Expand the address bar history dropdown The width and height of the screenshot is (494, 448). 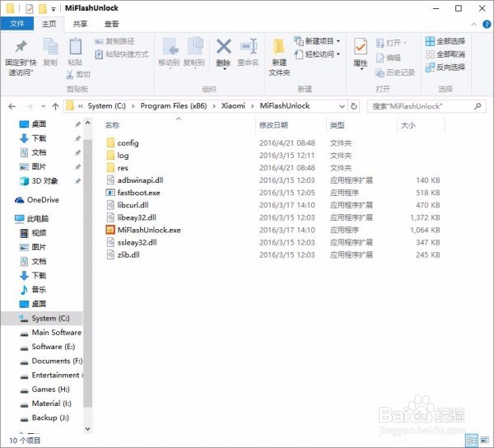point(342,106)
